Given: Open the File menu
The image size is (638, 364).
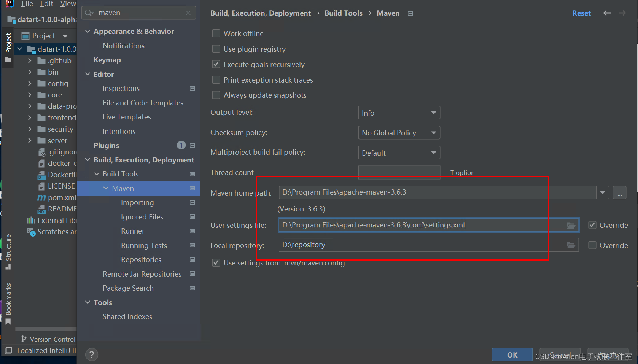Looking at the screenshot, I should [x=27, y=4].
